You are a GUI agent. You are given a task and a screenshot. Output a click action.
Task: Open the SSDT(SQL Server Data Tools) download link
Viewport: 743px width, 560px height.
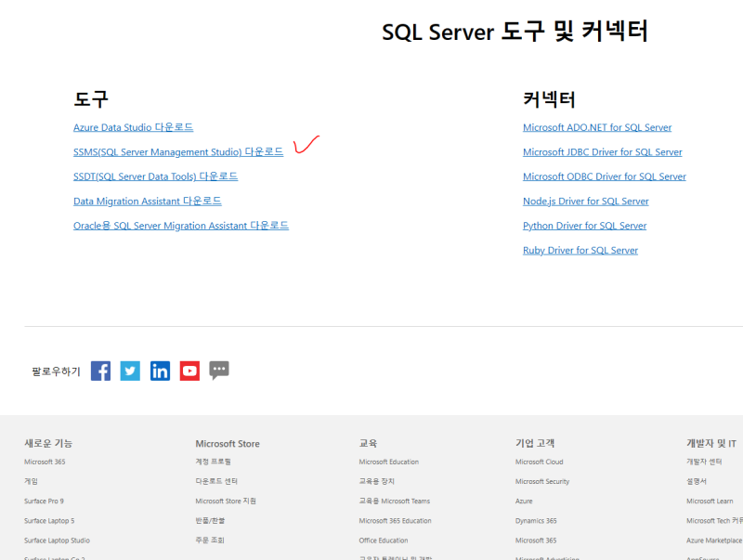(x=155, y=176)
